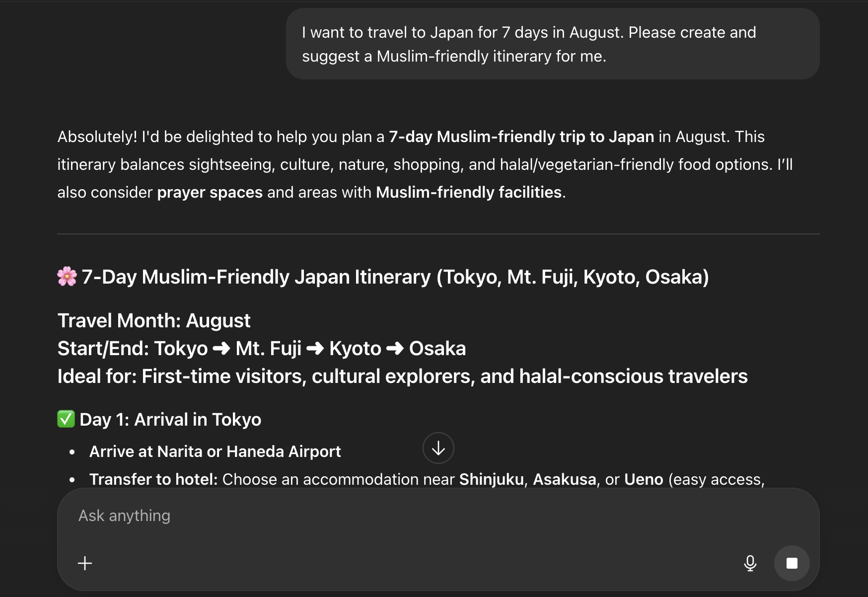Click the bold Ueno text
Screen dimensions: 868x597
pyautogui.click(x=644, y=479)
